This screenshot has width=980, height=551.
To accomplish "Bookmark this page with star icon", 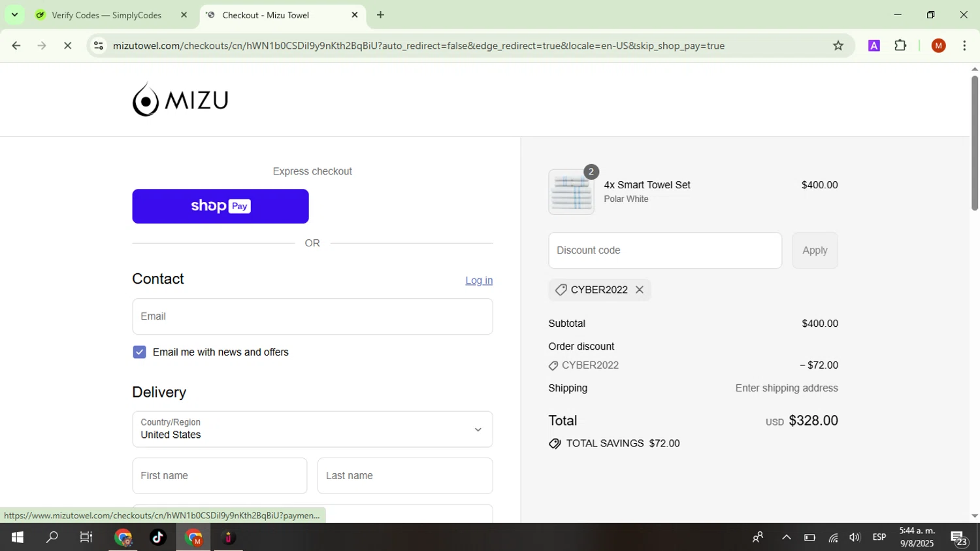I will click(x=838, y=46).
